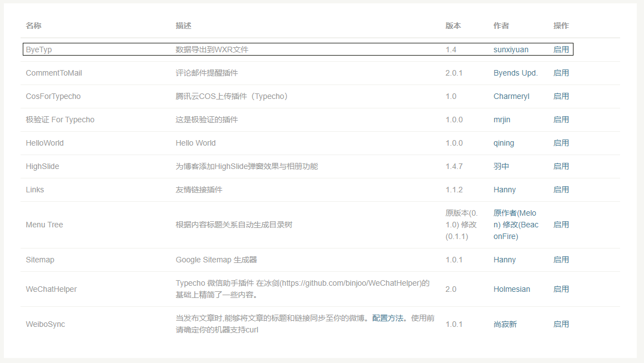Visit the Holmesian author page

(x=511, y=289)
